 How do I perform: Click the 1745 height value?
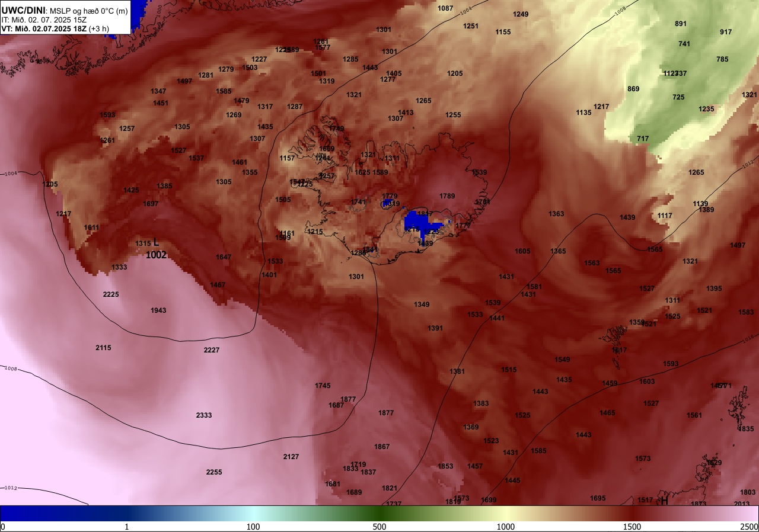click(x=323, y=386)
